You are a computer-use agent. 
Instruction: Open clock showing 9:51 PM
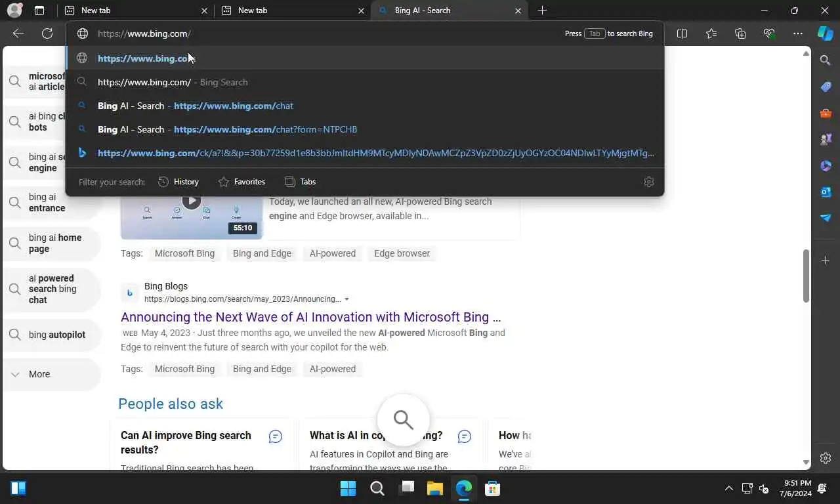pos(795,488)
